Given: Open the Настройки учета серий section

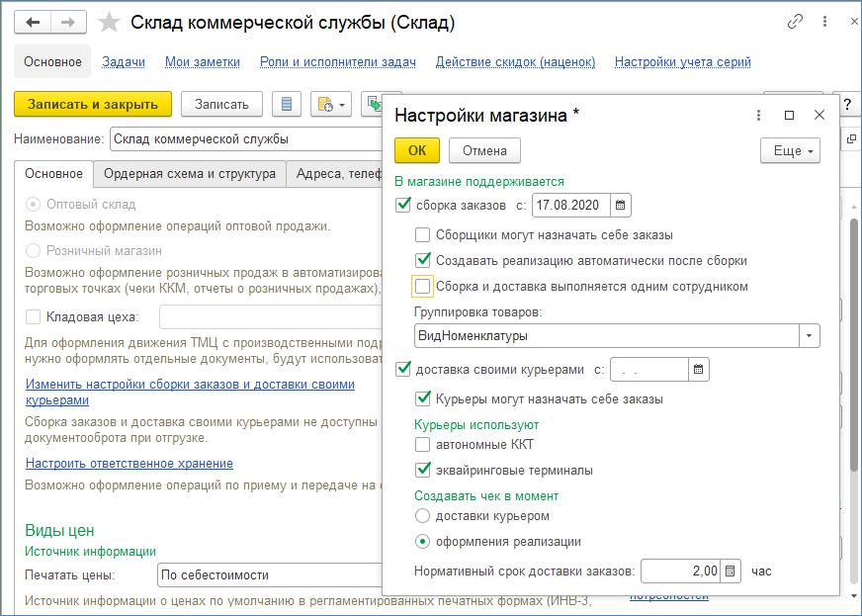Looking at the screenshot, I should point(682,61).
